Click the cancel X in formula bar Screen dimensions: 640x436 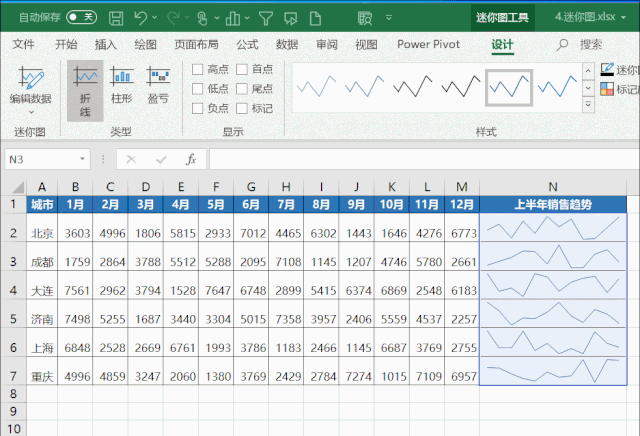[131, 159]
